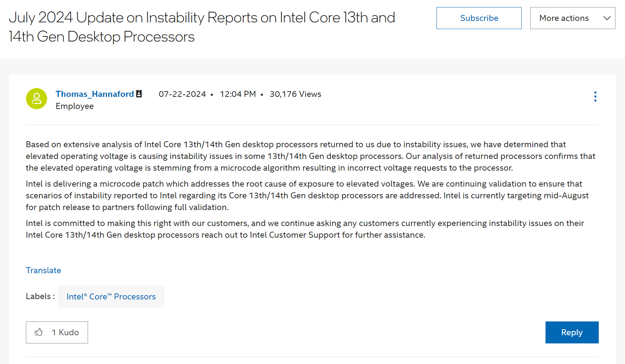Click the Translate link
This screenshot has height=364, width=625.
[x=43, y=270]
